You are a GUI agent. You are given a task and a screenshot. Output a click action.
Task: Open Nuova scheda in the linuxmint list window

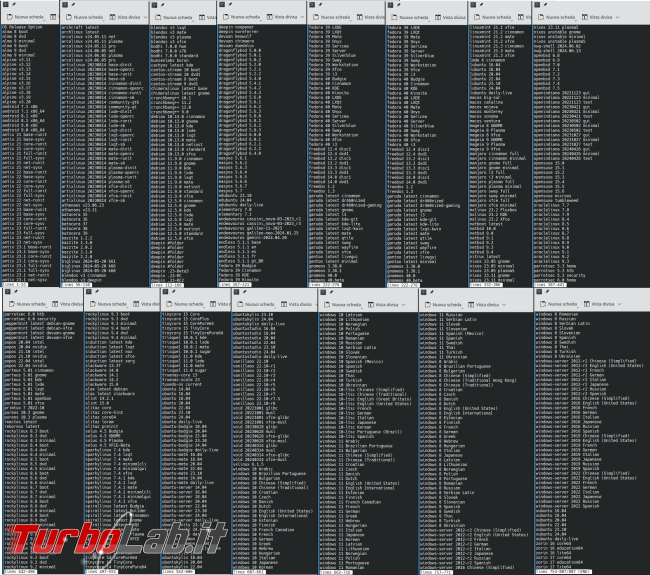[x=492, y=17]
